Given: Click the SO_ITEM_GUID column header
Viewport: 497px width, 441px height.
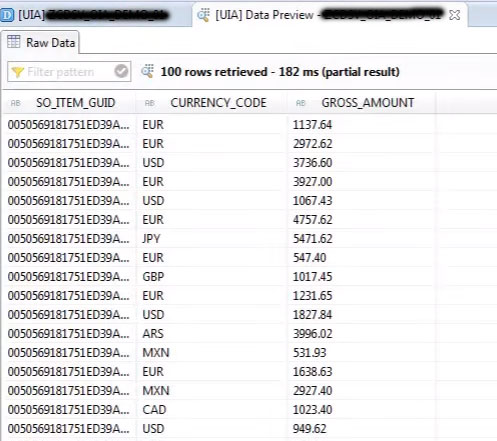Looking at the screenshot, I should point(69,103).
